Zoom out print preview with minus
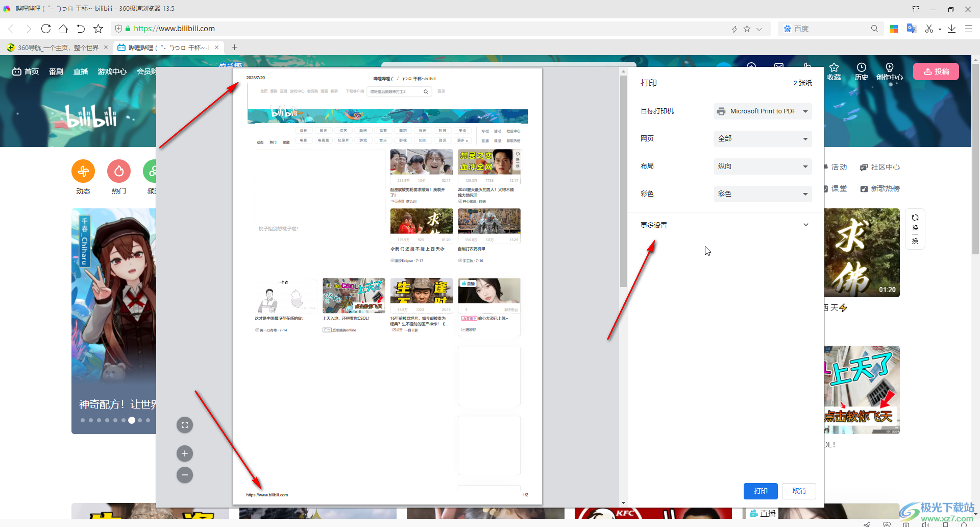 [185, 475]
